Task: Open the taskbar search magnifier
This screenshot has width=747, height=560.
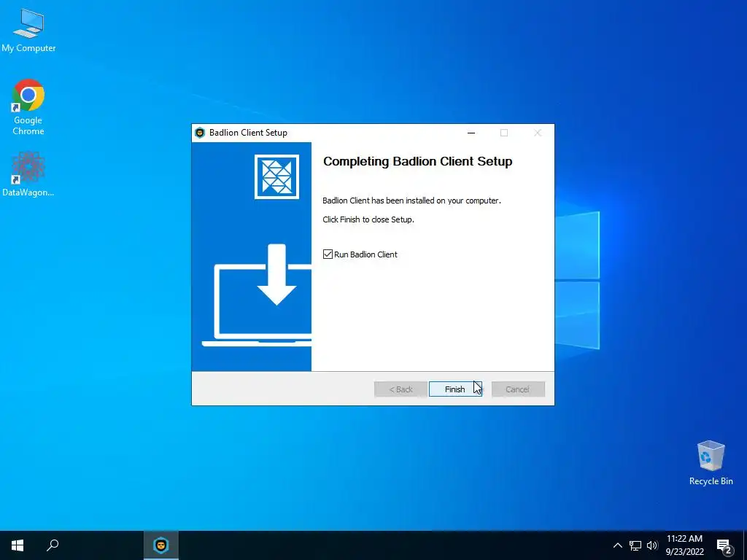Action: coord(53,545)
